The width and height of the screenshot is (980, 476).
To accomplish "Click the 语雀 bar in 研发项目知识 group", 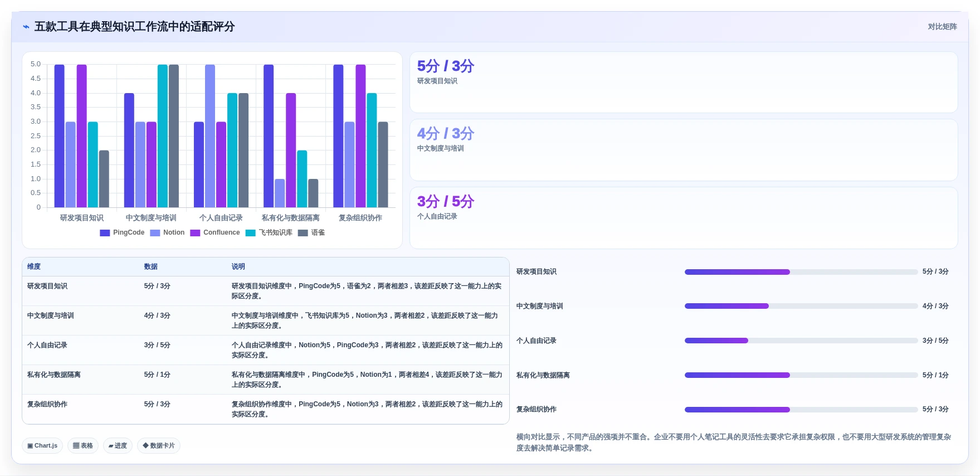I will click(x=104, y=179).
